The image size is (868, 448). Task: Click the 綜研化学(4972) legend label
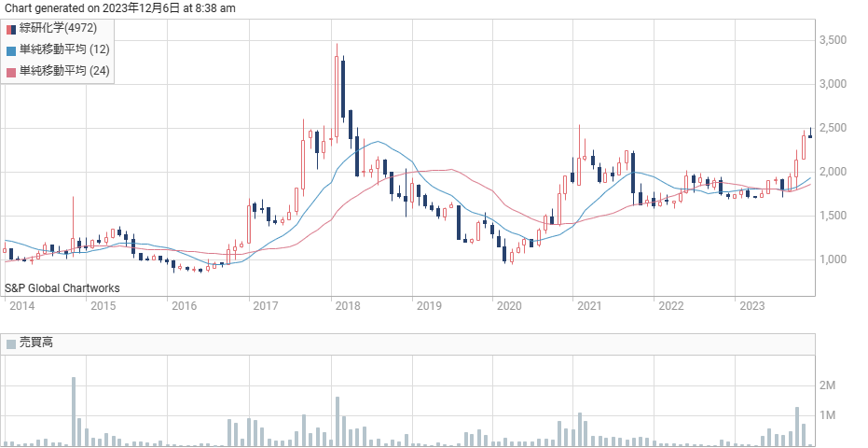[x=58, y=28]
